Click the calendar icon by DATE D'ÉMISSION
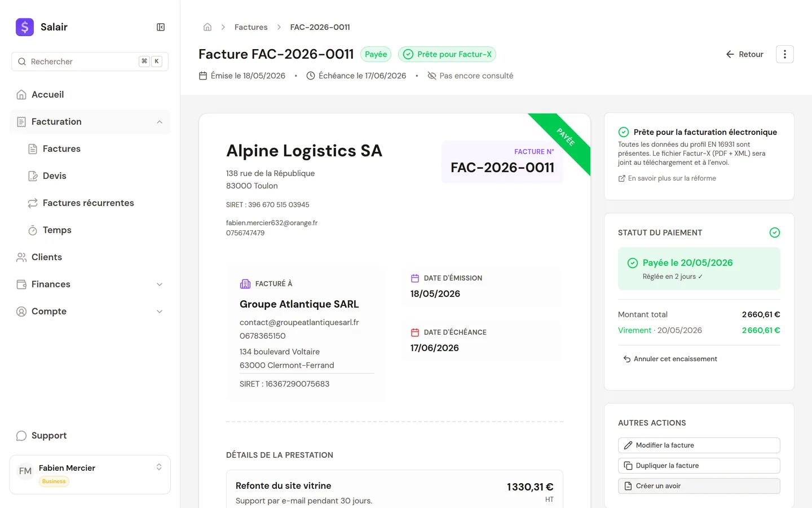This screenshot has width=812, height=508. click(x=415, y=278)
